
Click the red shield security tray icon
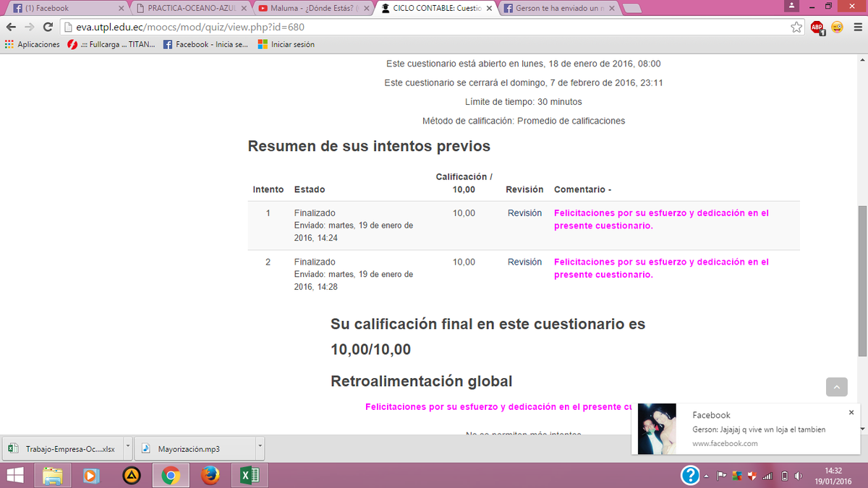[x=752, y=476]
